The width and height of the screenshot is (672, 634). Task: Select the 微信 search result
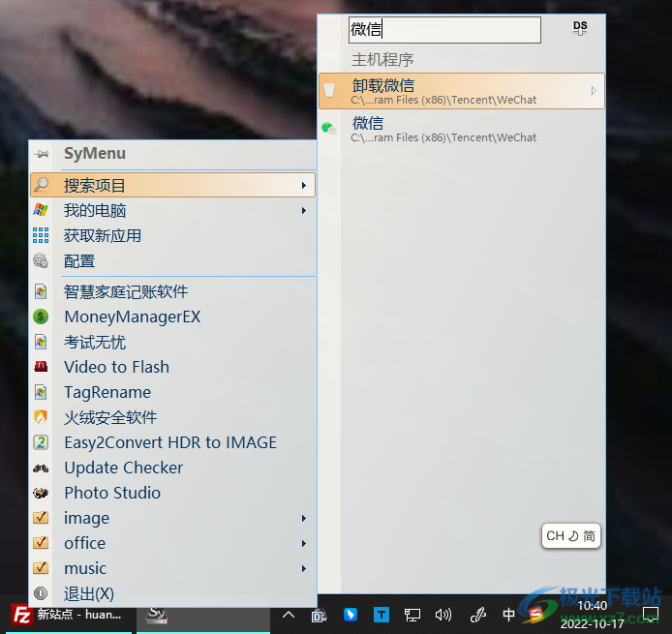(462, 129)
